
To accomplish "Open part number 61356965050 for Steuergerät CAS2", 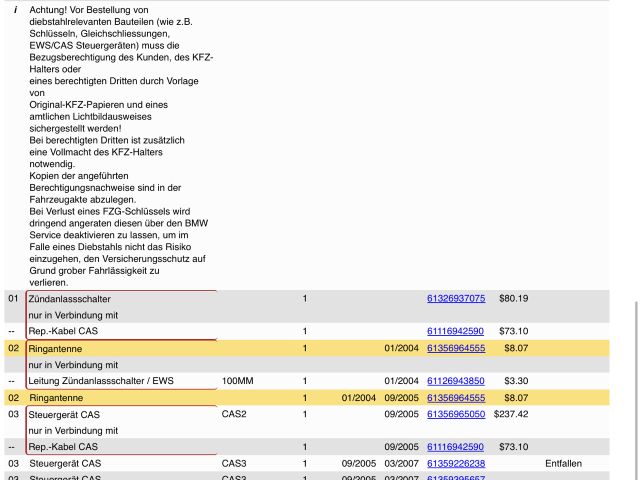I will tap(455, 414).
